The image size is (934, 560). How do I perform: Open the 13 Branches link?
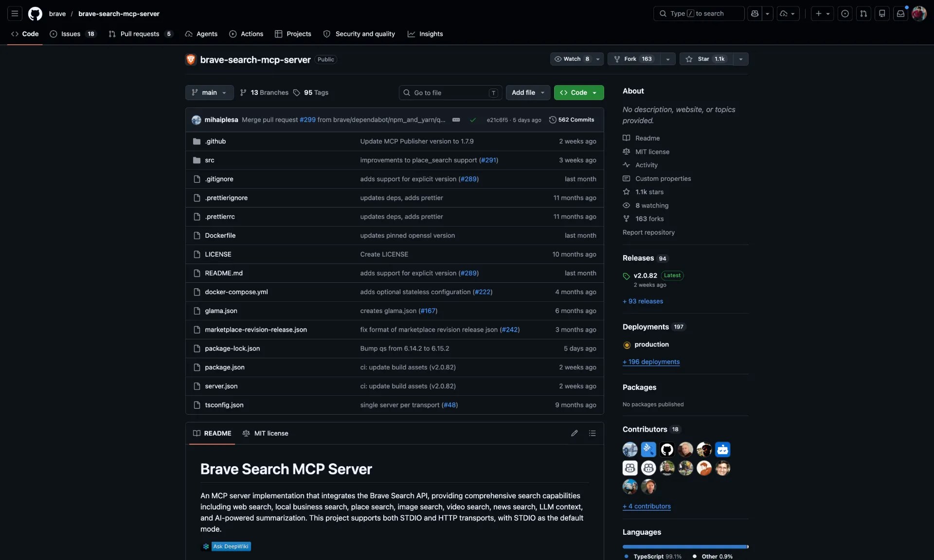264,92
